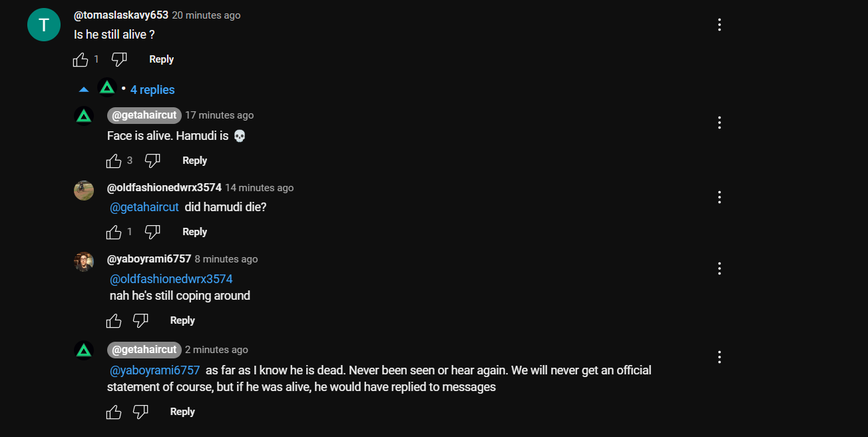Open @getahaircut channel badge at 17 minutes ago
This screenshot has height=437, width=868.
click(144, 115)
